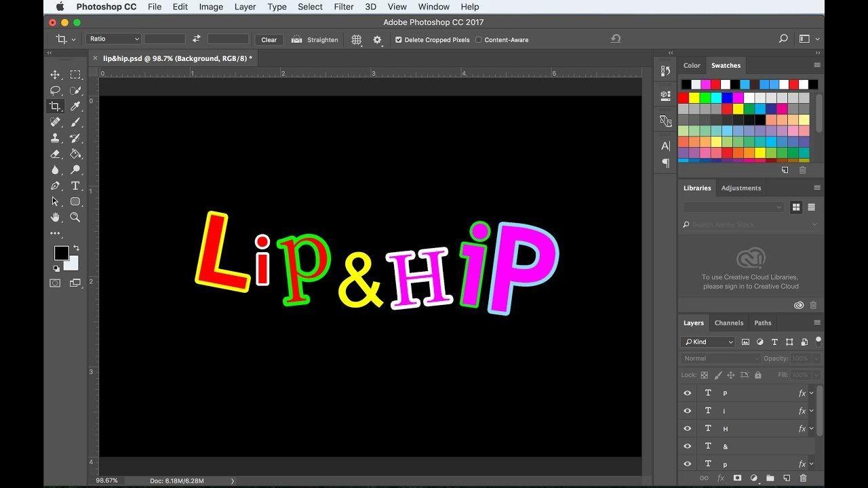
Task: Switch to the Color panel tab
Action: coord(692,66)
